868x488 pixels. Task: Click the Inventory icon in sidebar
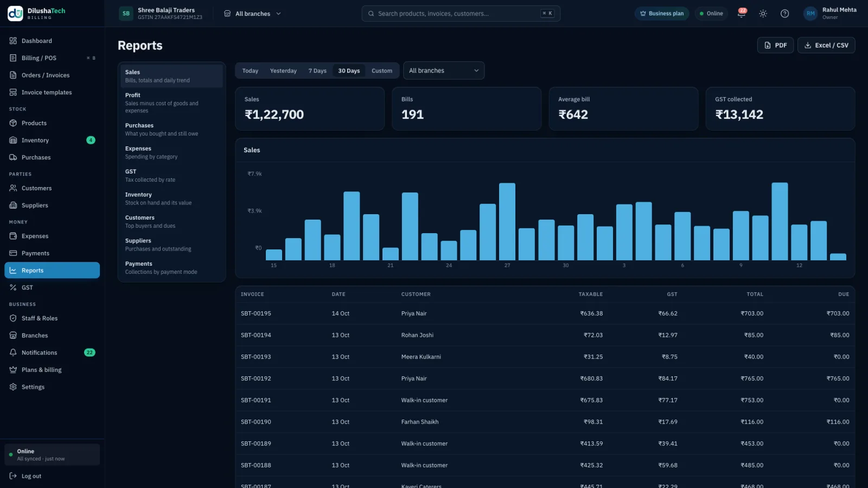point(13,140)
